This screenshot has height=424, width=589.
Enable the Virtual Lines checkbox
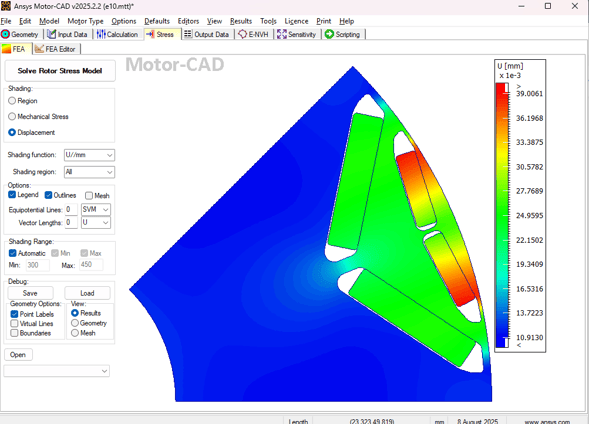coord(14,323)
